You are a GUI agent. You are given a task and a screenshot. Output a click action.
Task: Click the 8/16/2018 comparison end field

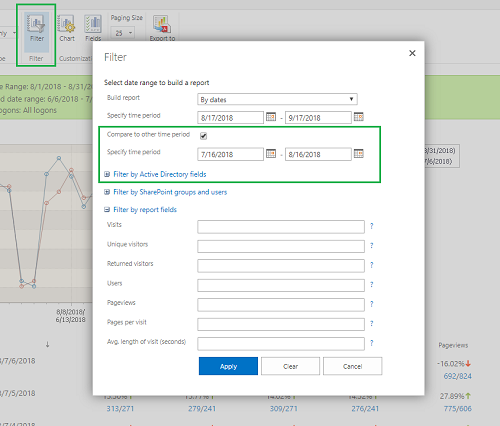[x=318, y=154]
